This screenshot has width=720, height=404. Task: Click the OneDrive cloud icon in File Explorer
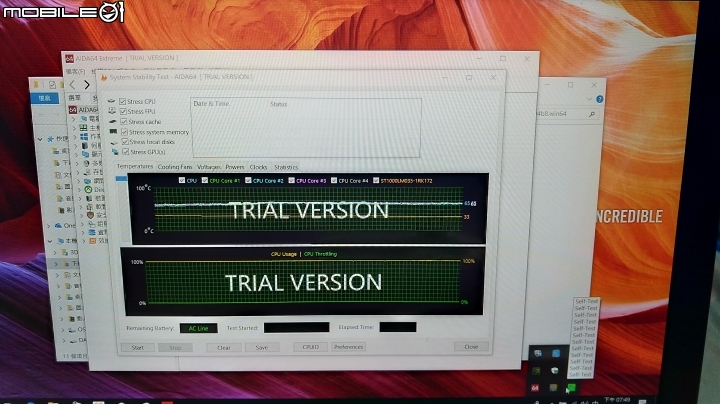point(58,225)
